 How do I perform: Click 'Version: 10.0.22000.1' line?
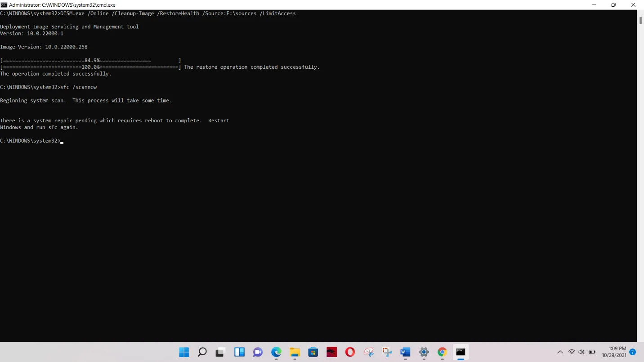click(x=31, y=34)
